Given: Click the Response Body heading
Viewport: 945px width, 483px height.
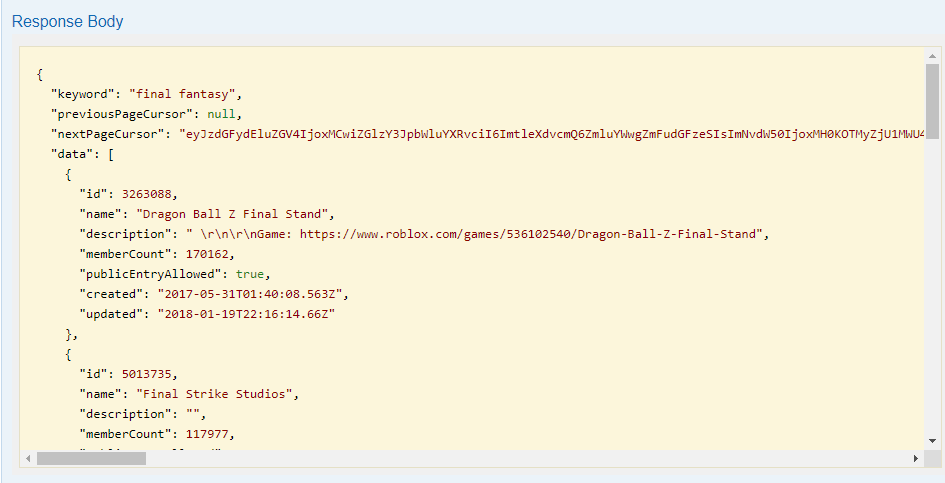Looking at the screenshot, I should tap(68, 21).
